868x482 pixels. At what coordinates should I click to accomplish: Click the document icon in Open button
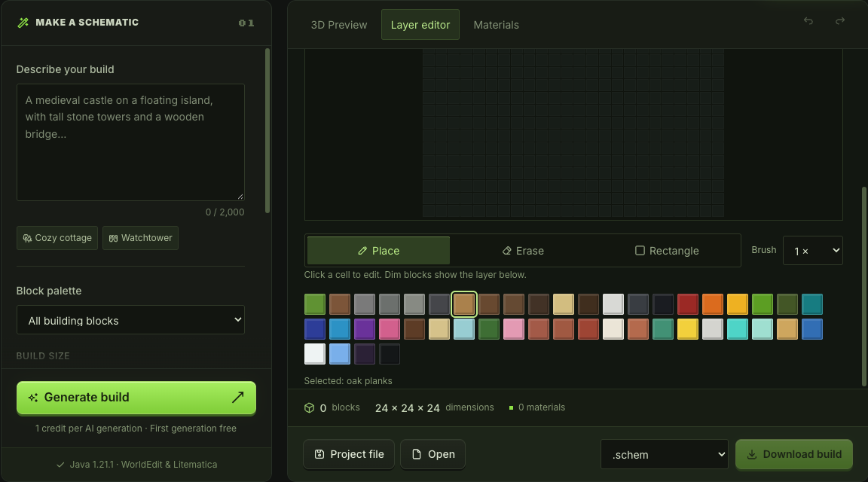click(417, 454)
